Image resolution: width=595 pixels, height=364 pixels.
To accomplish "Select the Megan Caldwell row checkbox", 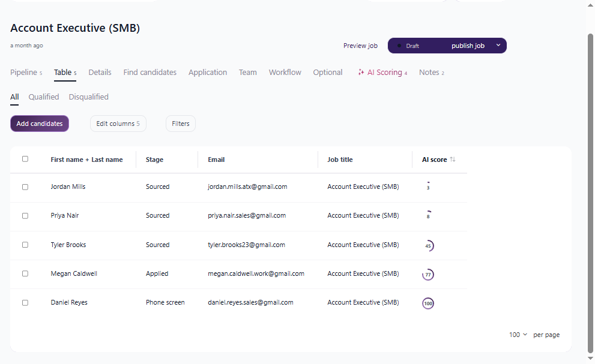I will click(x=25, y=273).
